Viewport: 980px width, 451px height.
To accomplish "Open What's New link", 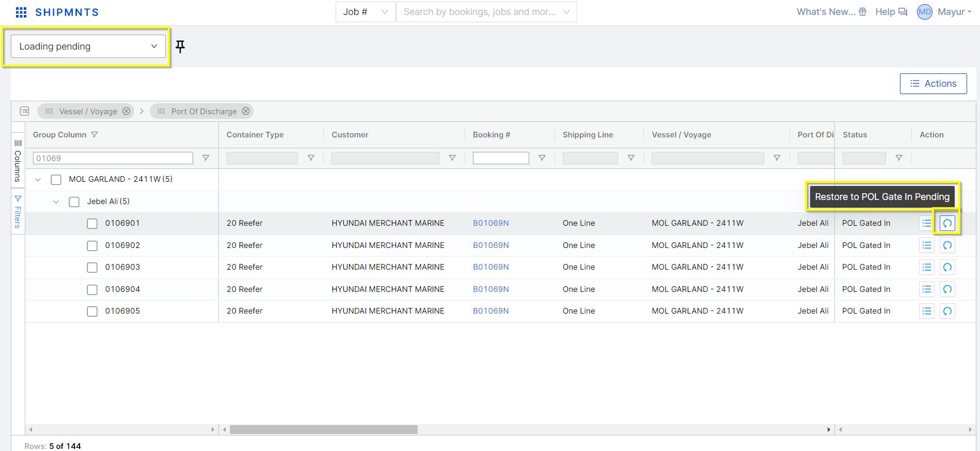I will pos(826,12).
